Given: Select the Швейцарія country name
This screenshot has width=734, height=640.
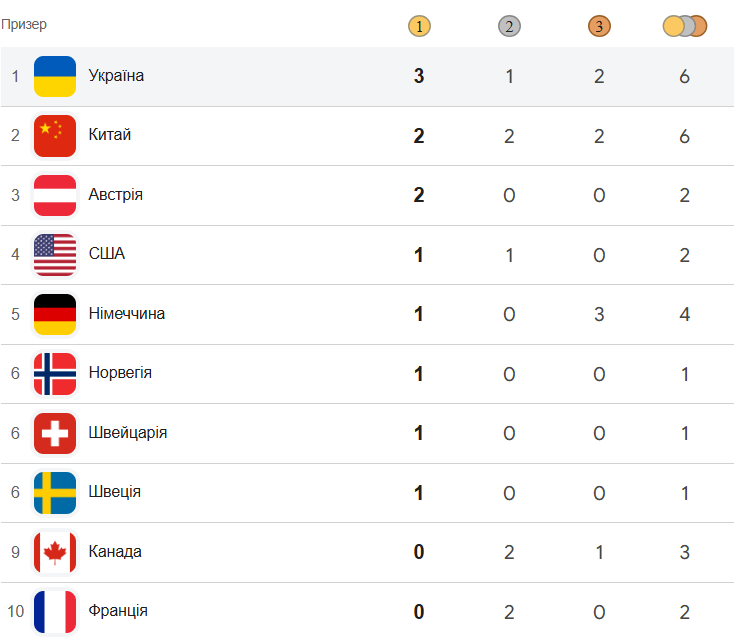Looking at the screenshot, I should click(x=127, y=433).
